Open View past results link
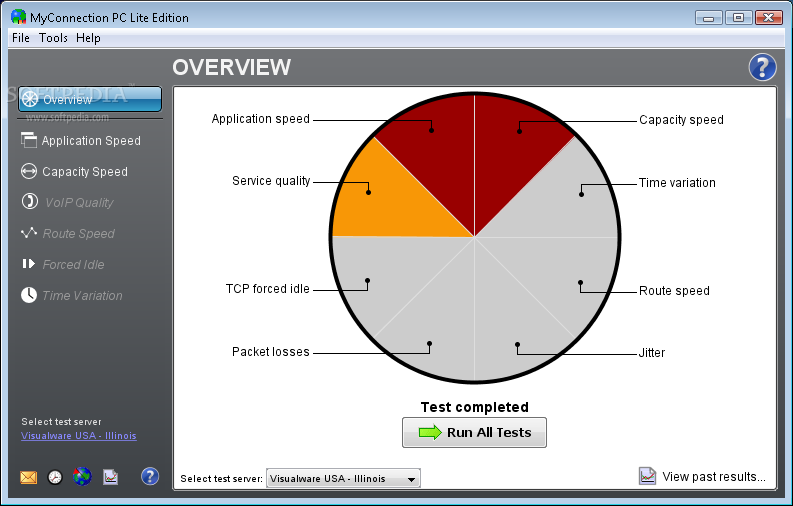The height and width of the screenshot is (506, 793). coord(714,477)
